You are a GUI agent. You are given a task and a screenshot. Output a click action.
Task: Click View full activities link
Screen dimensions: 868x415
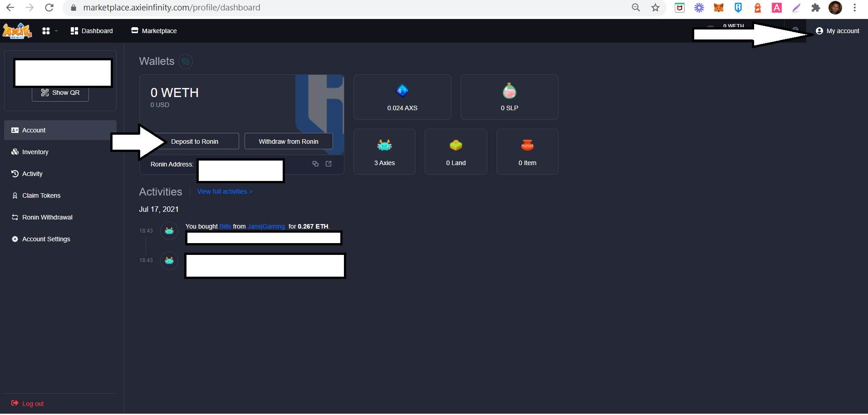[x=225, y=191]
